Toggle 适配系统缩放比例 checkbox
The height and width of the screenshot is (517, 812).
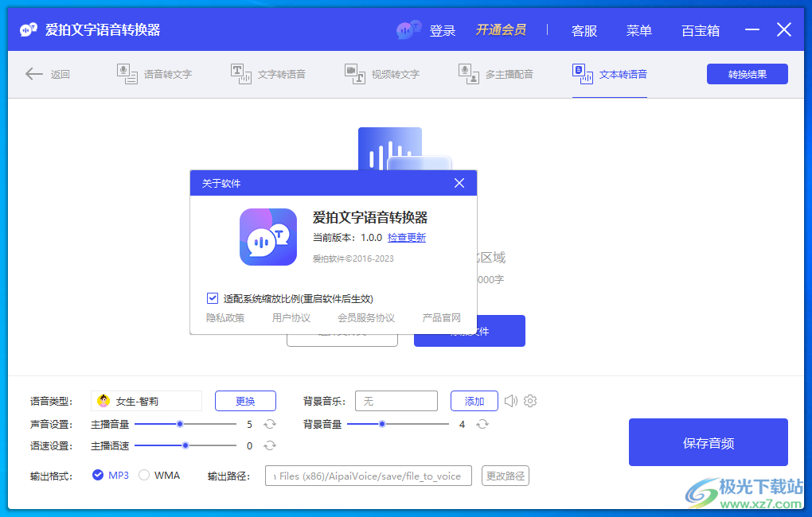(x=212, y=298)
